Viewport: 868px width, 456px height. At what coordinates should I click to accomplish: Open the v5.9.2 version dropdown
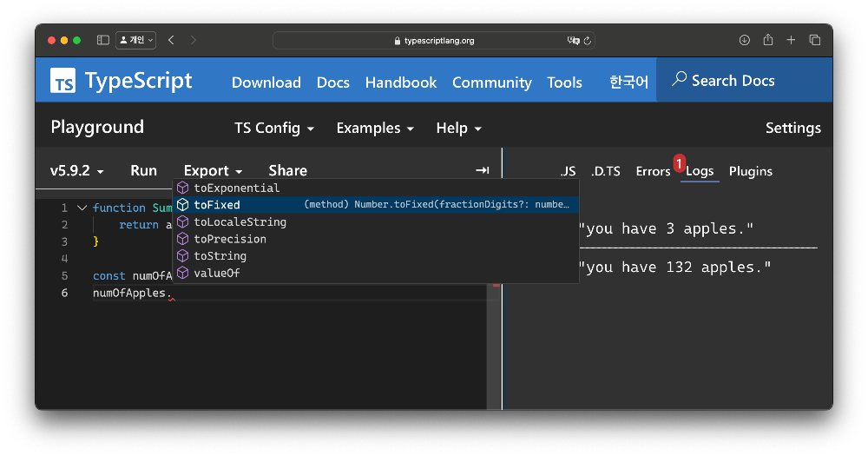pos(77,170)
